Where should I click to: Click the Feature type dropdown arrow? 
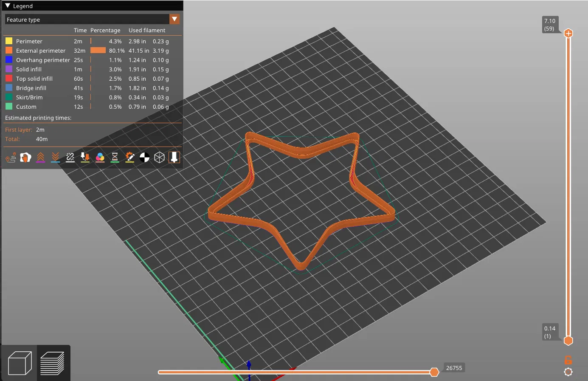(x=174, y=20)
